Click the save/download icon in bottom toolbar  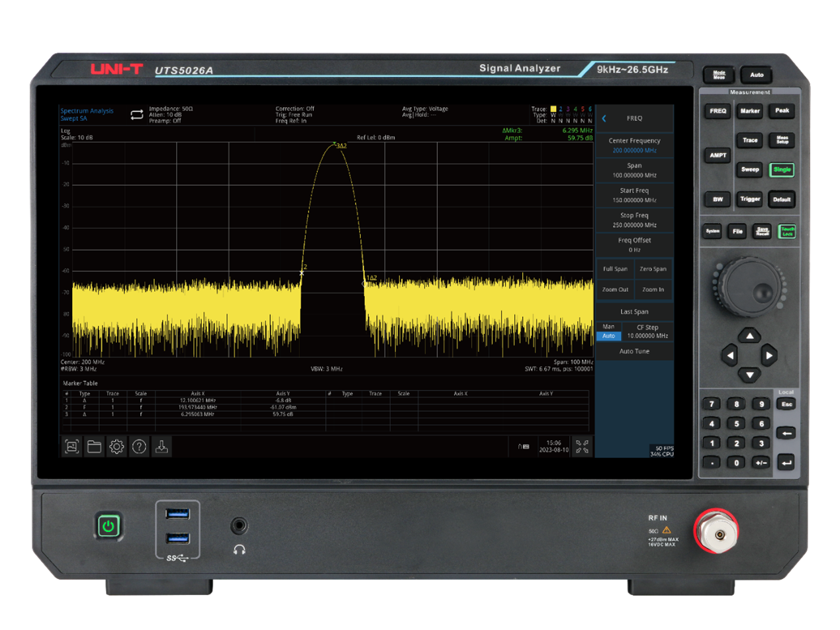[162, 447]
